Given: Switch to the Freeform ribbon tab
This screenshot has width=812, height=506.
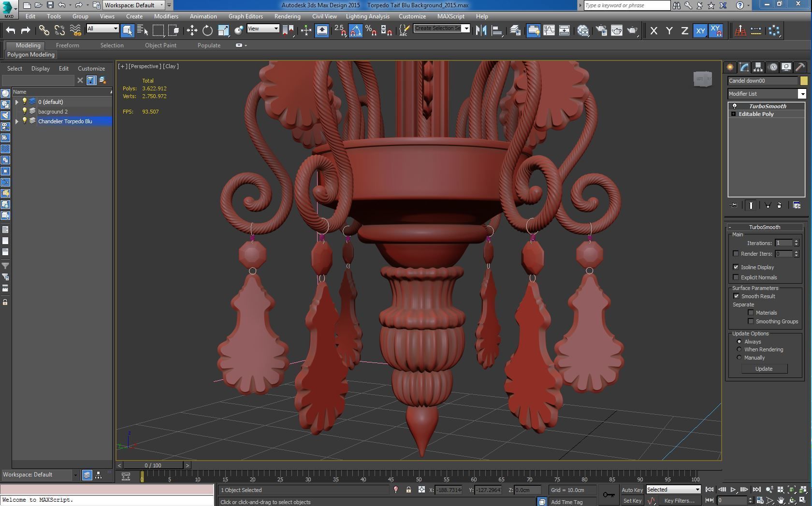Looking at the screenshot, I should click(67, 45).
